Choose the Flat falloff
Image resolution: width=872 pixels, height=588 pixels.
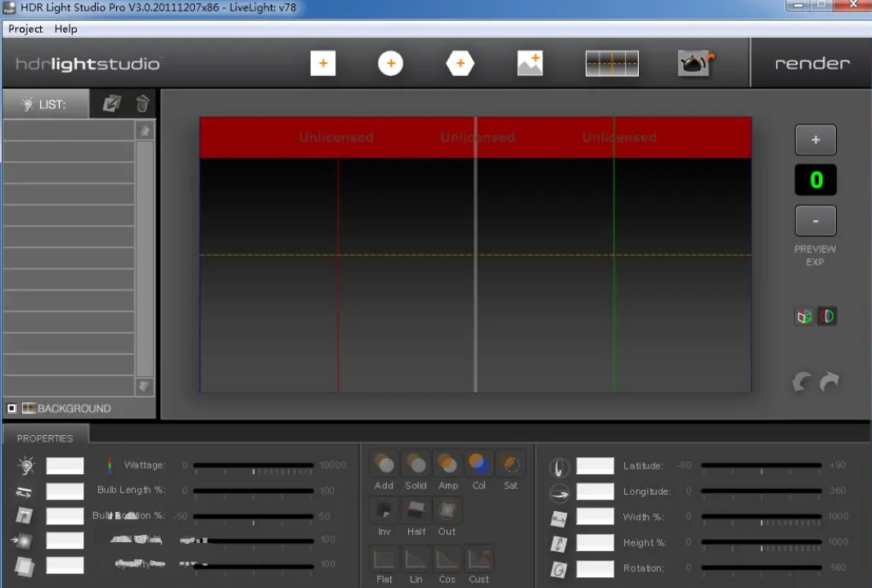coord(384,559)
